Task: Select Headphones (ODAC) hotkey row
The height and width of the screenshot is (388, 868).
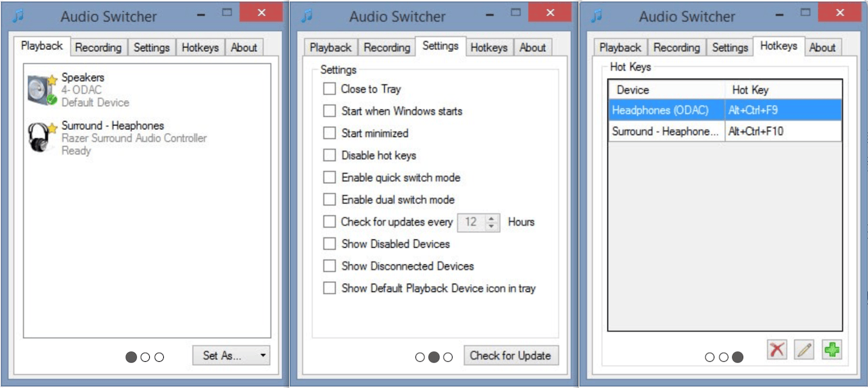Action: coord(725,110)
